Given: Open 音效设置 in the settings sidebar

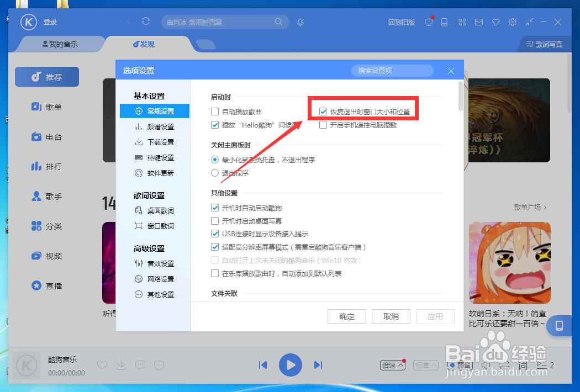Looking at the screenshot, I should 154,263.
